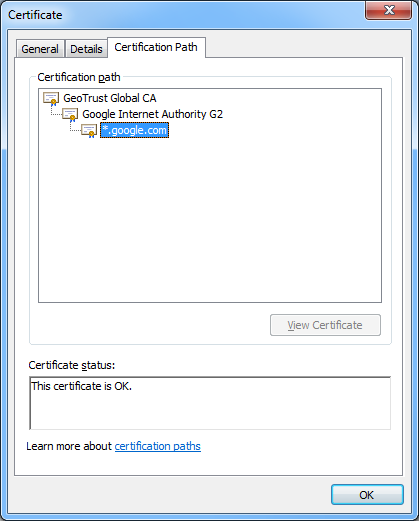Click inside the Certificate status text box

coord(210,403)
